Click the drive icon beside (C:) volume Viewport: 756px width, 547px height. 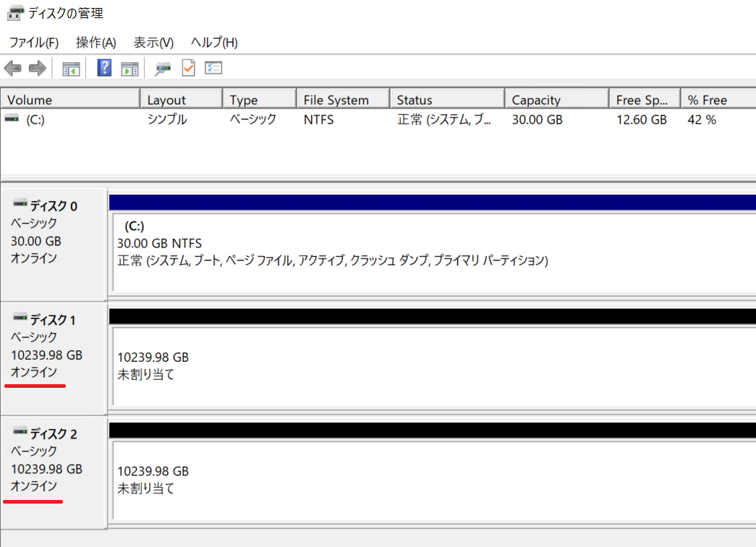12,119
